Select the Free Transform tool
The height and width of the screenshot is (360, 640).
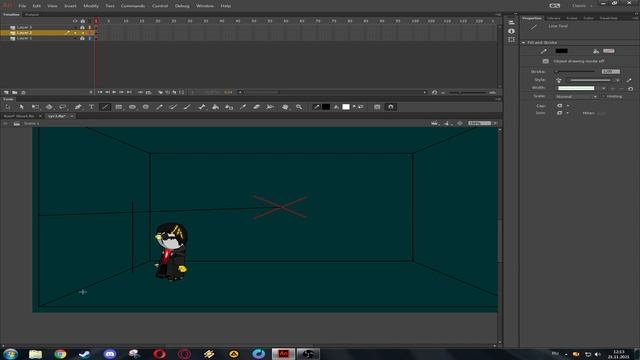(x=35, y=107)
